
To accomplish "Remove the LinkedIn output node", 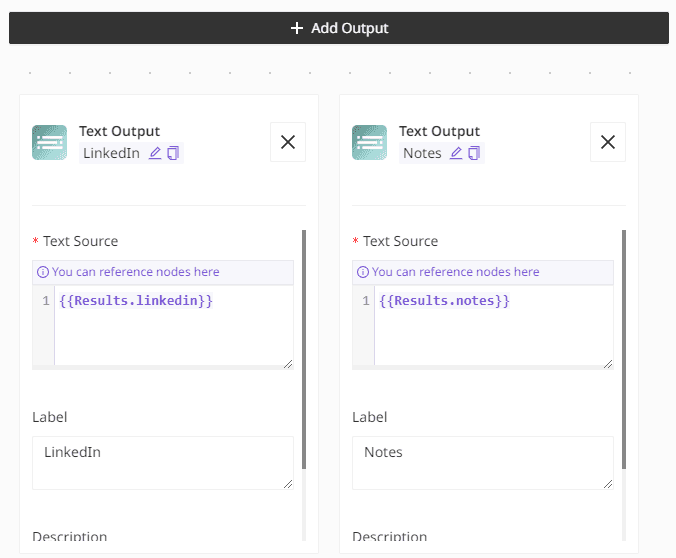I will click(x=288, y=142).
